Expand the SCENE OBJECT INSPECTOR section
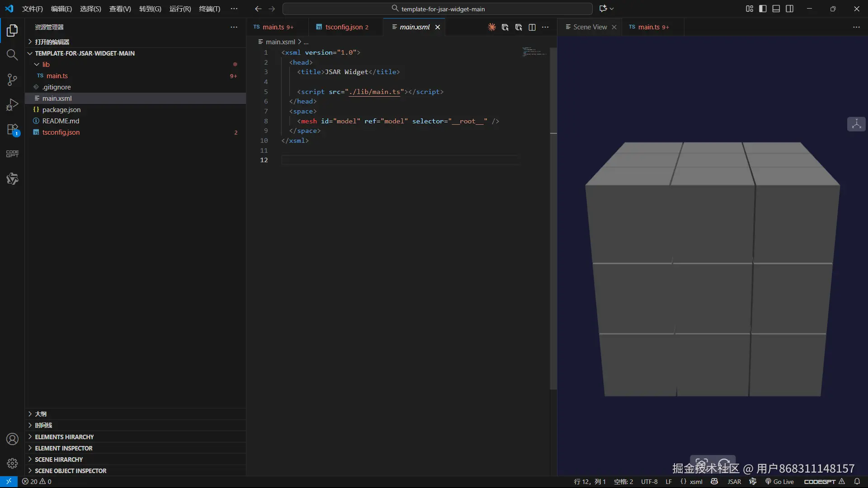The image size is (868, 488). pyautogui.click(x=71, y=471)
